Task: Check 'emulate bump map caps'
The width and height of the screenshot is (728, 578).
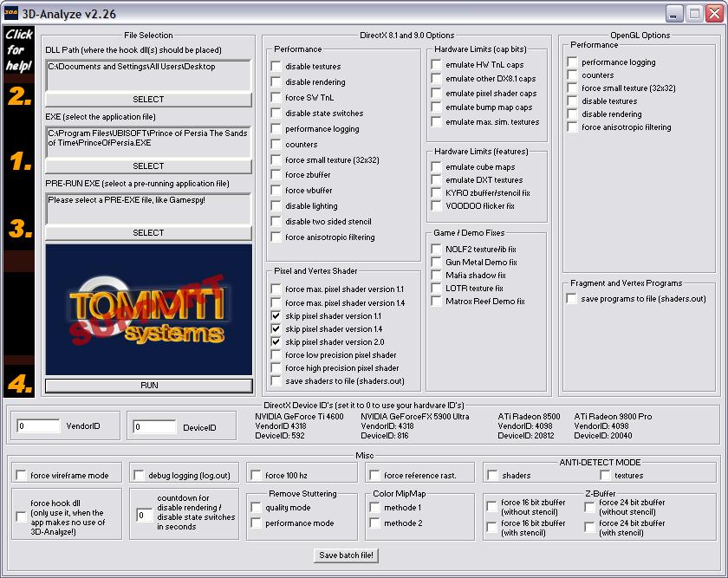Action: [x=437, y=107]
